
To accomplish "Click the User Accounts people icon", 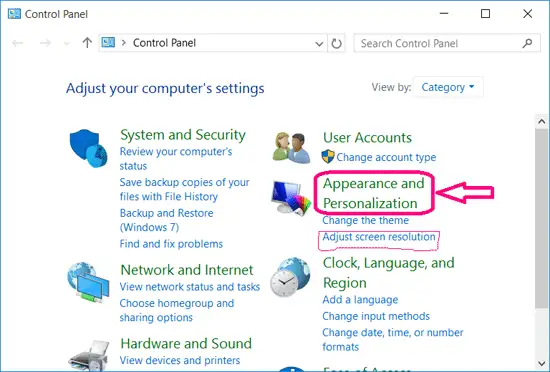I will pyautogui.click(x=291, y=148).
